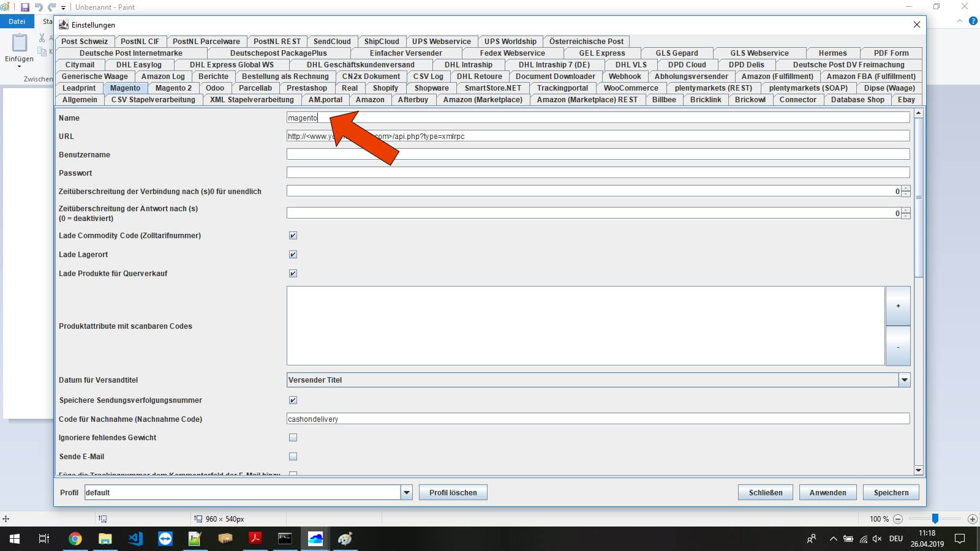This screenshot has width=980, height=551.
Task: Click the cut scissors icon in Paint
Action: (x=42, y=38)
